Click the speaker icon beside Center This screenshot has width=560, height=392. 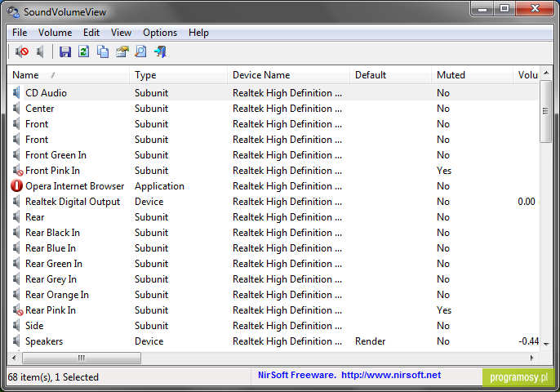(x=16, y=109)
